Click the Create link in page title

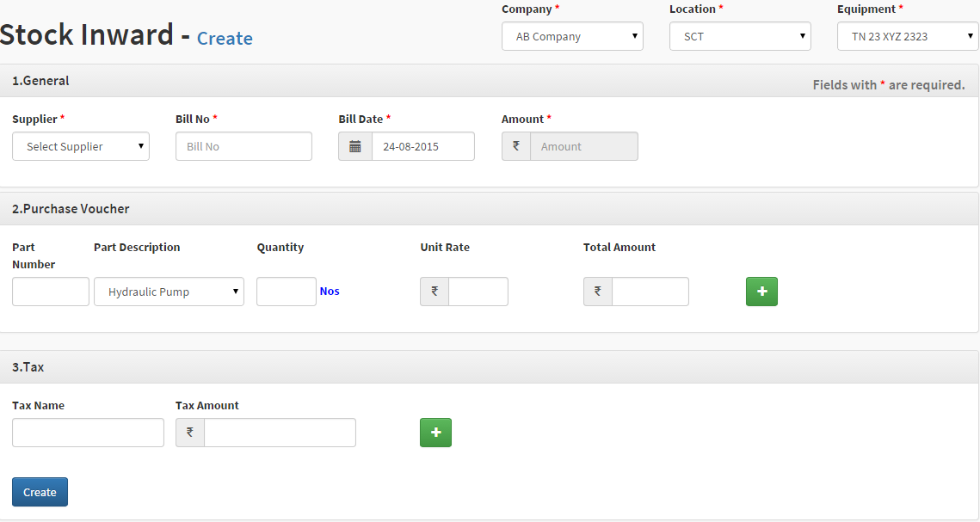pyautogui.click(x=225, y=38)
